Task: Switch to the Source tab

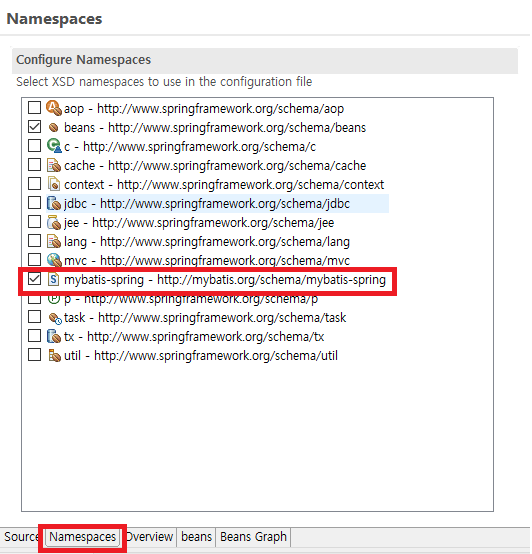Action: tap(21, 537)
